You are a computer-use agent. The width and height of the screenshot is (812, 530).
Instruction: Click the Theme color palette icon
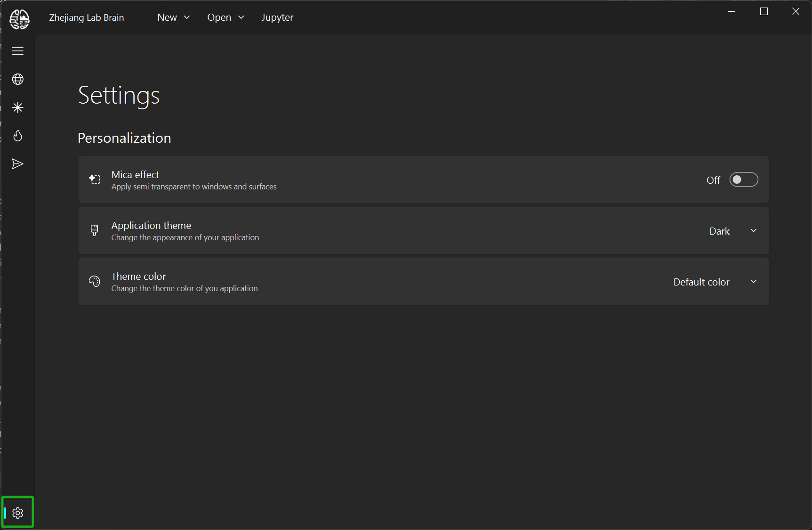coord(95,281)
